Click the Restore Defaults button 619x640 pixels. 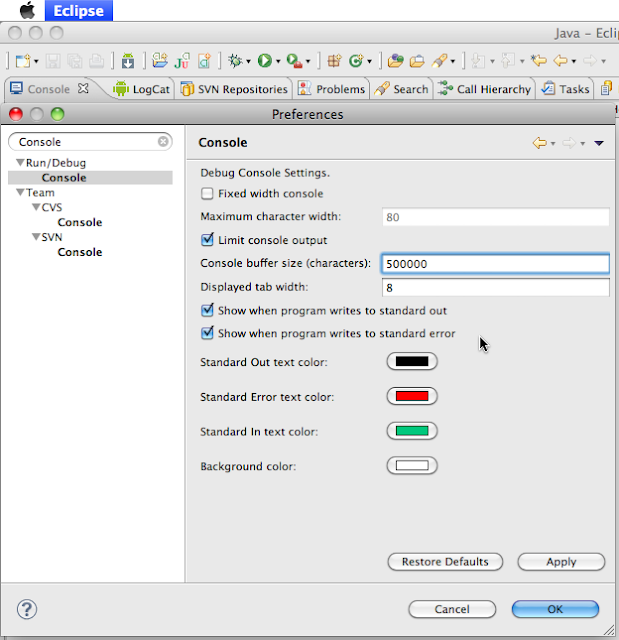pyautogui.click(x=445, y=562)
